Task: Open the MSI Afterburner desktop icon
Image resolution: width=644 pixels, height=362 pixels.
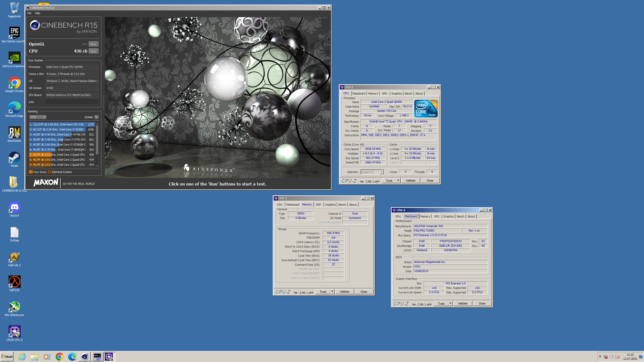Action: (14, 308)
